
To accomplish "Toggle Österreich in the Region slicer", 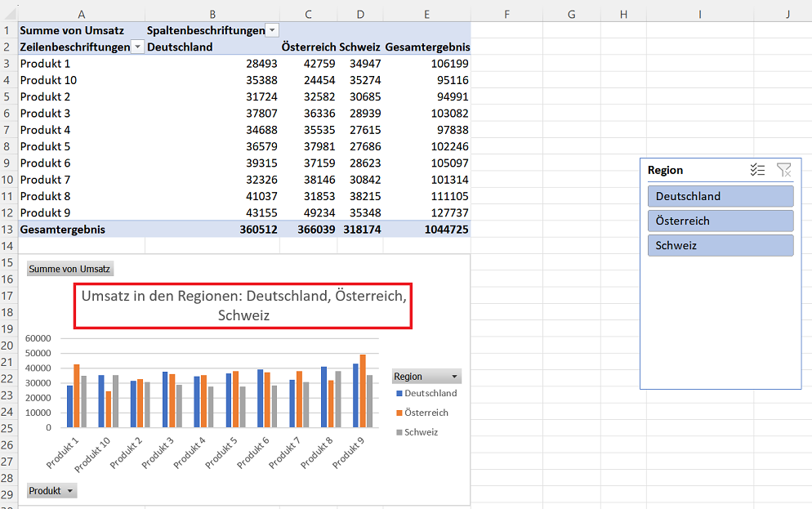I will pyautogui.click(x=720, y=221).
